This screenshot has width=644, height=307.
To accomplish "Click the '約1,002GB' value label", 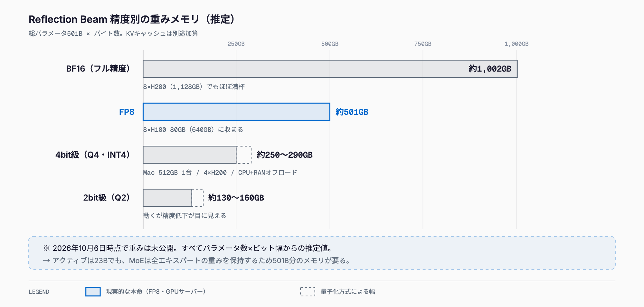I will [x=490, y=69].
